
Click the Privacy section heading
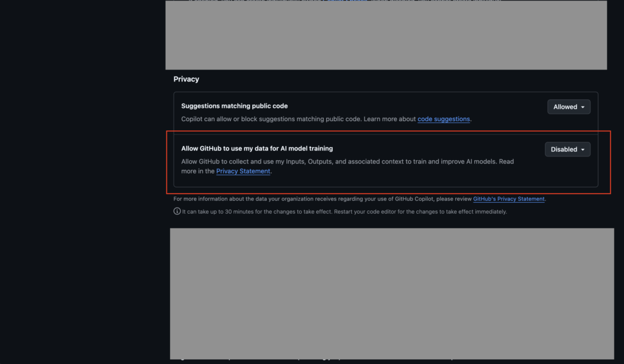pyautogui.click(x=186, y=79)
